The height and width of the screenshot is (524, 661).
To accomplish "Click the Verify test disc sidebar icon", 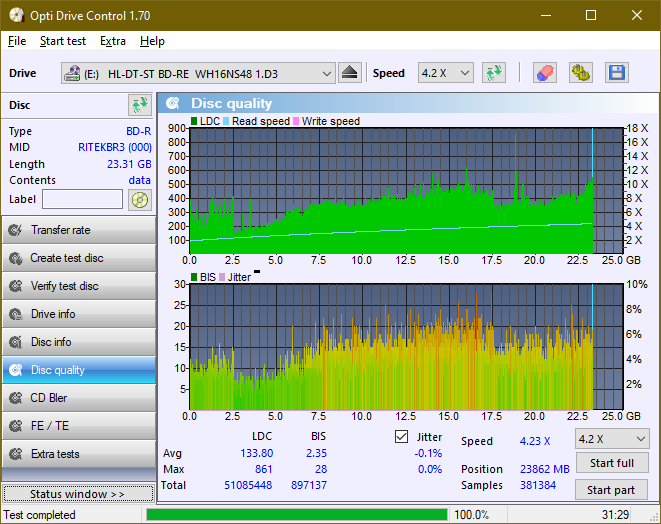I will coord(16,286).
